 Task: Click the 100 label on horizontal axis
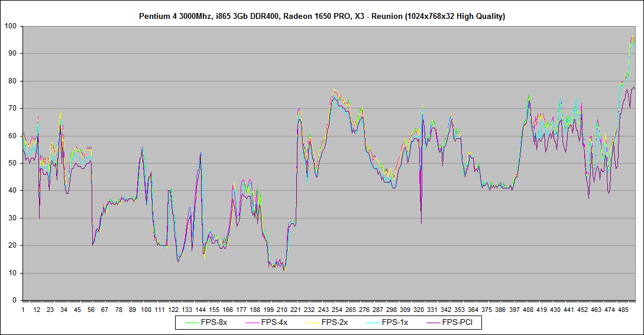tap(146, 310)
